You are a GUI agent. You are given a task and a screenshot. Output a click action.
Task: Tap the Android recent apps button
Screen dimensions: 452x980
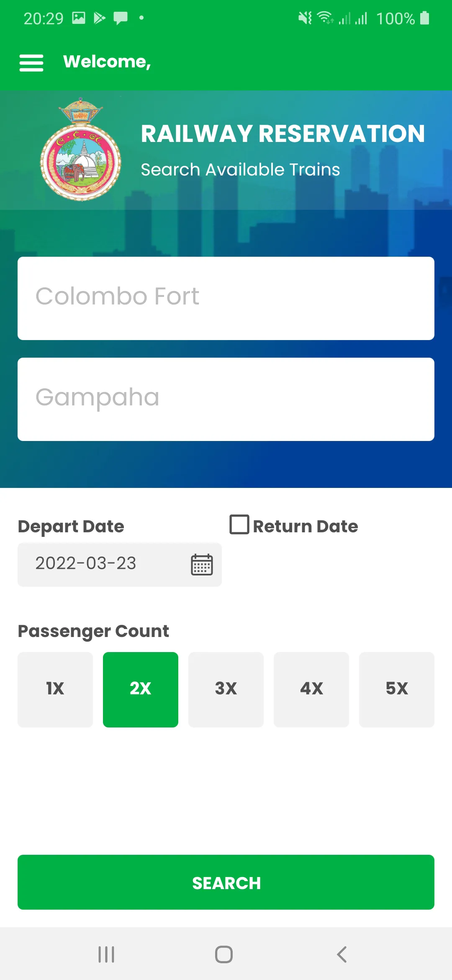coord(106,954)
